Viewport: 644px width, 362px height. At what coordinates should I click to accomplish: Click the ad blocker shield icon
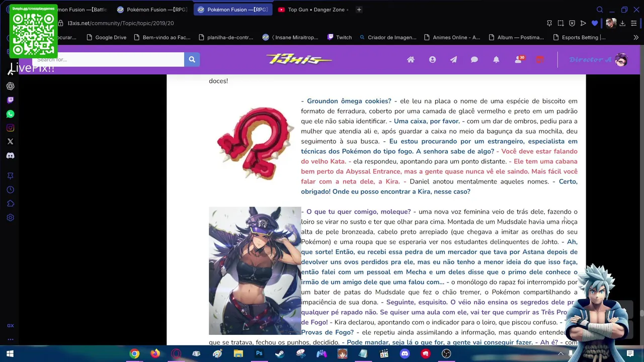click(x=572, y=23)
